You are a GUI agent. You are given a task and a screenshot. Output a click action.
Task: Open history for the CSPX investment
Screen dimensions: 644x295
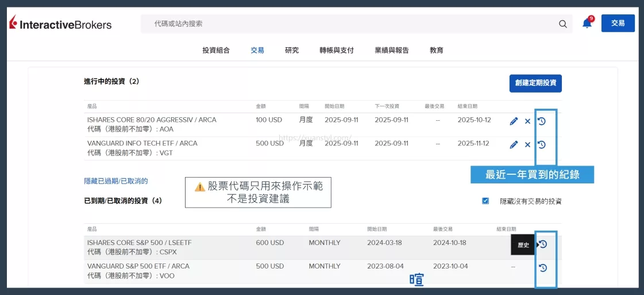click(x=543, y=244)
